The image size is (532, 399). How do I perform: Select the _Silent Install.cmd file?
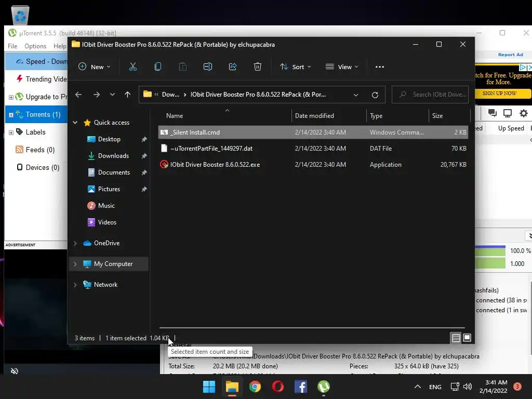pos(313,132)
